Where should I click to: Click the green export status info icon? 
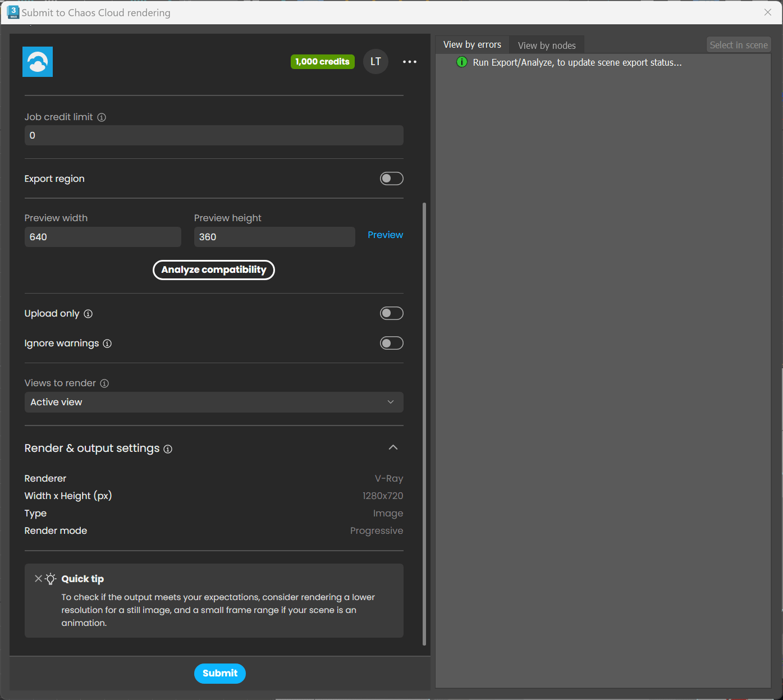coord(461,62)
